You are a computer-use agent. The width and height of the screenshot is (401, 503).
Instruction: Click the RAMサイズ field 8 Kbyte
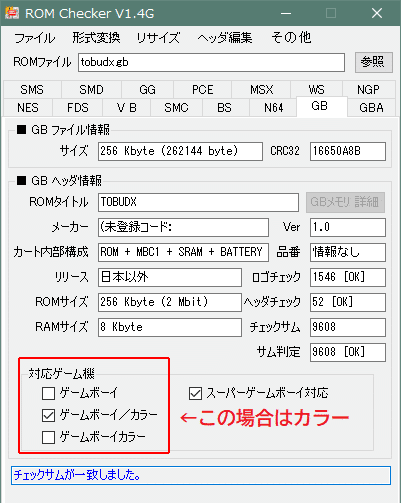pyautogui.click(x=170, y=327)
